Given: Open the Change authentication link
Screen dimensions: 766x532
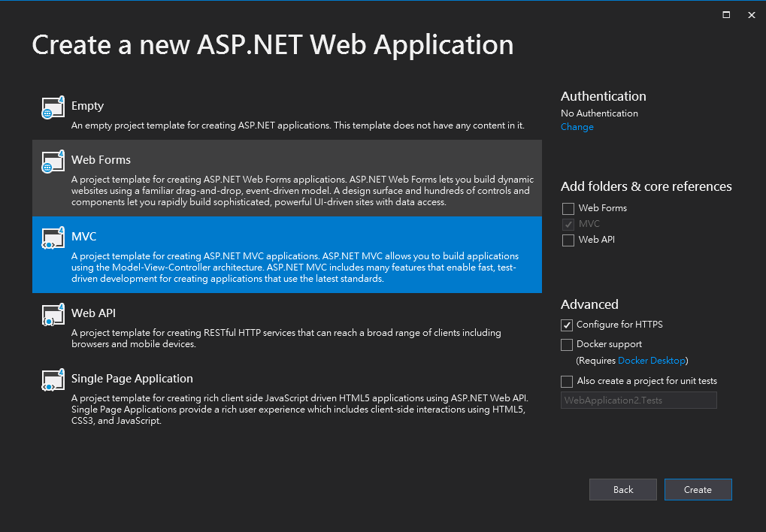Looking at the screenshot, I should pyautogui.click(x=577, y=127).
